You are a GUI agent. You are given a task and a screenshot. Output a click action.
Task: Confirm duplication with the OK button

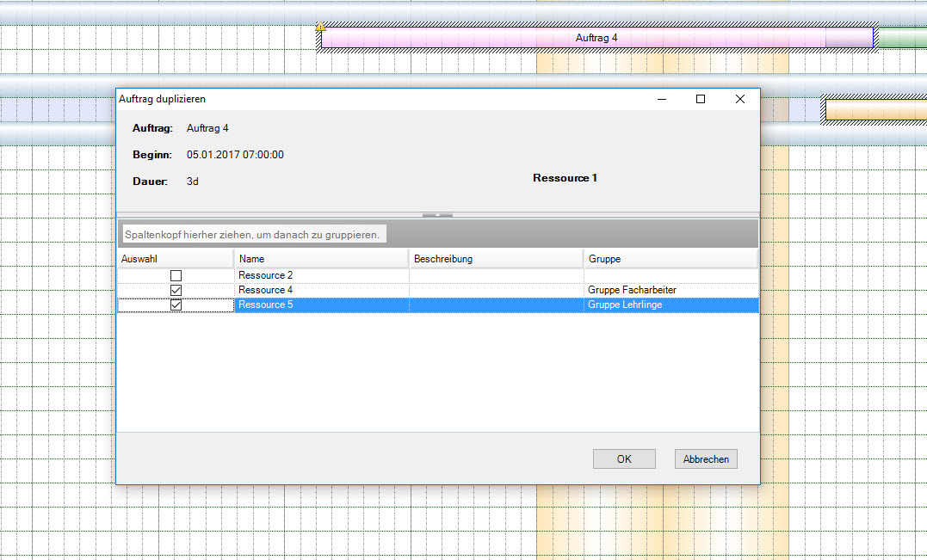(x=624, y=459)
